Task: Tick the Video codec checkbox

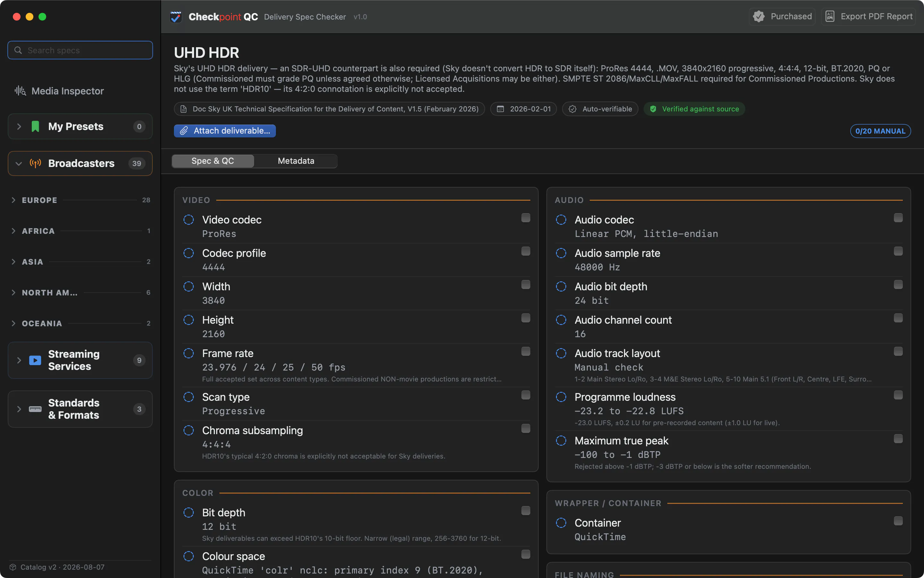Action: [526, 218]
